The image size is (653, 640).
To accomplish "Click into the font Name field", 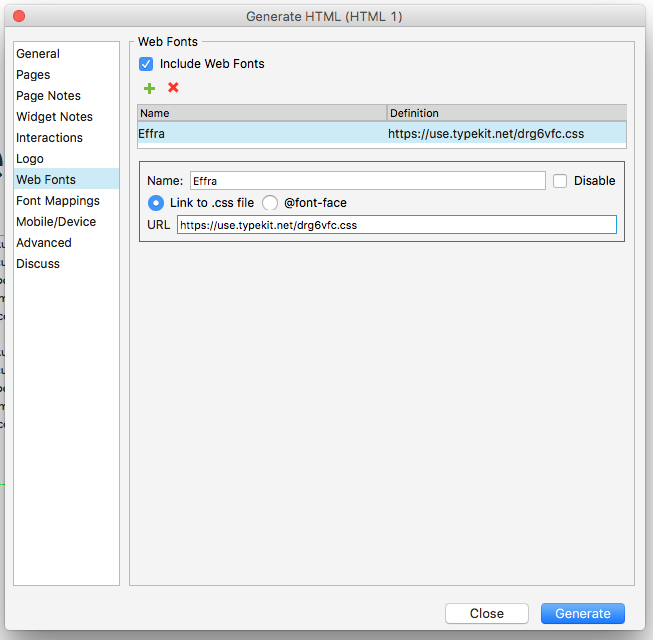I will (367, 181).
